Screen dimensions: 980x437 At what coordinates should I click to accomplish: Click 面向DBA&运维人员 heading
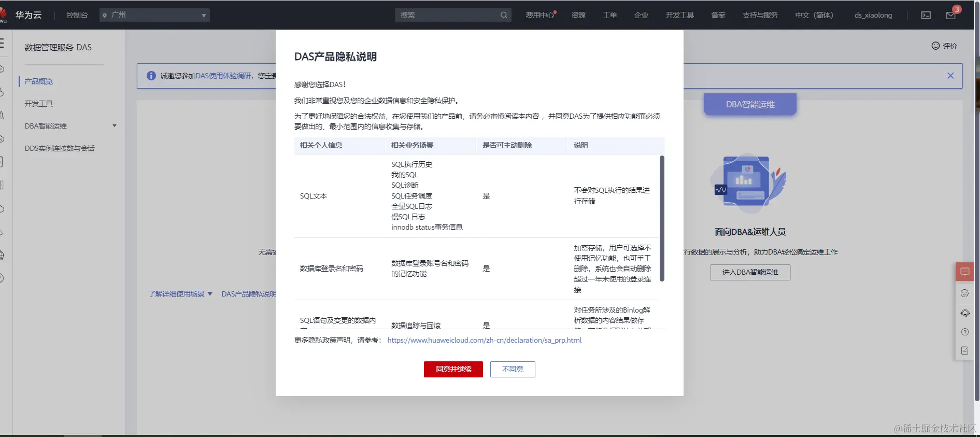pos(750,232)
